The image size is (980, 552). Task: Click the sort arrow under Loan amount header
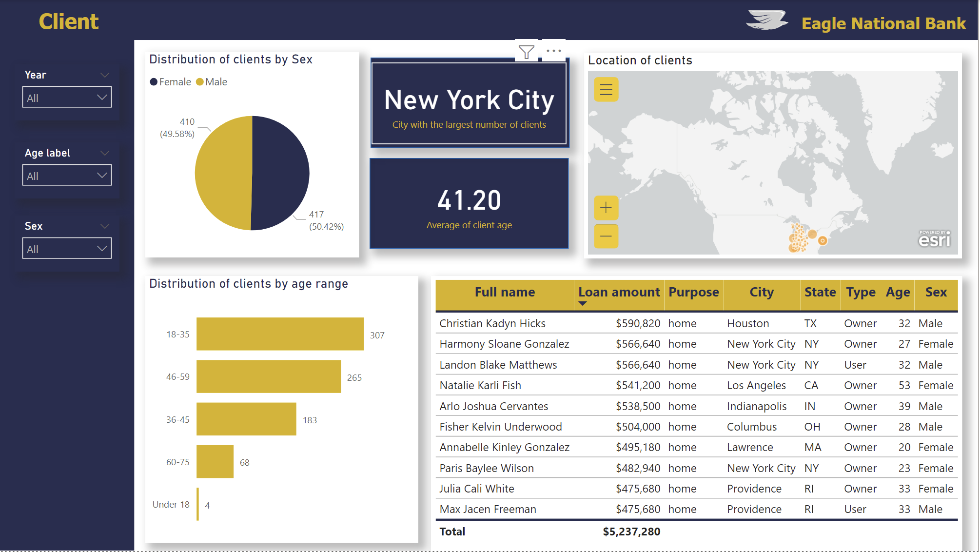(582, 303)
